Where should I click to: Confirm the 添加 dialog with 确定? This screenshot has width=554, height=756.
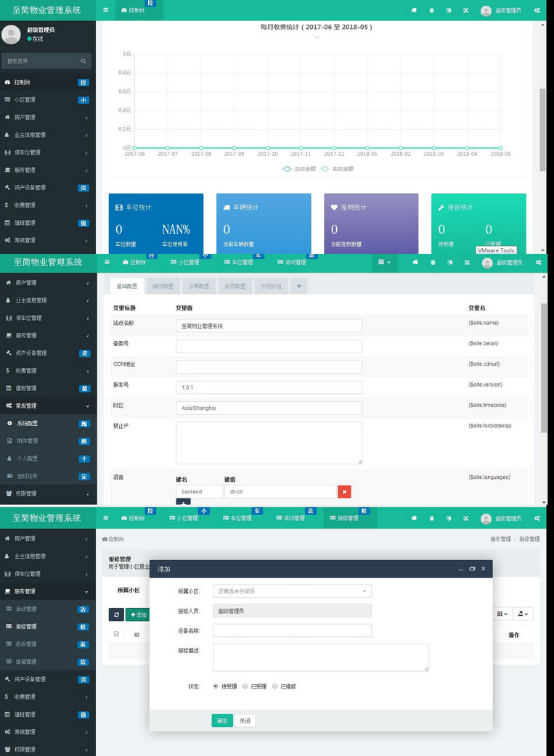[x=222, y=720]
